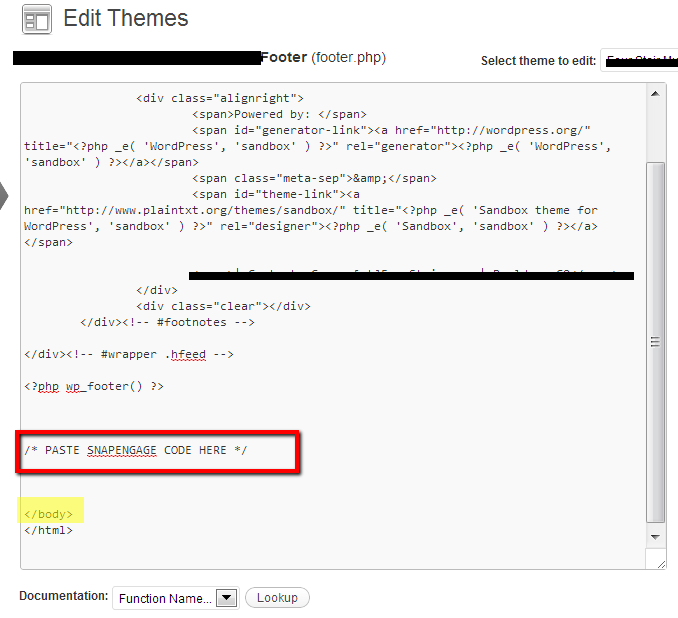Click the scrollbar down arrow of code editor
678x618 pixels.
click(x=657, y=538)
